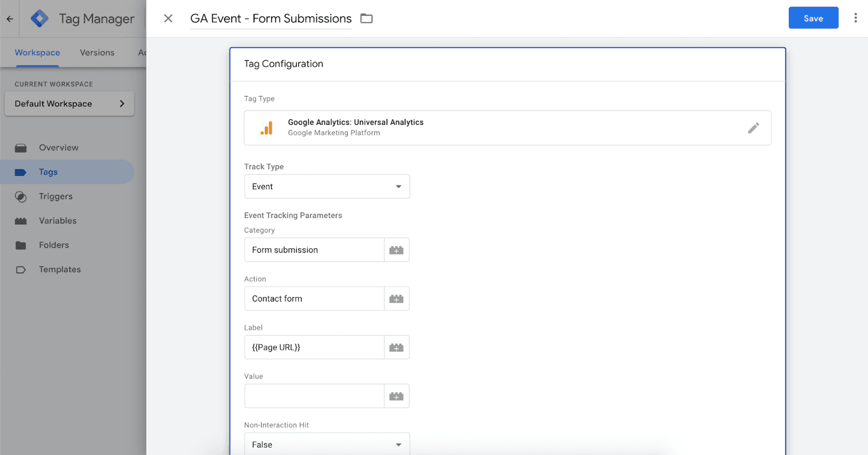This screenshot has width=868, height=455.
Task: Go to Triggers in the sidebar
Action: 55,197
